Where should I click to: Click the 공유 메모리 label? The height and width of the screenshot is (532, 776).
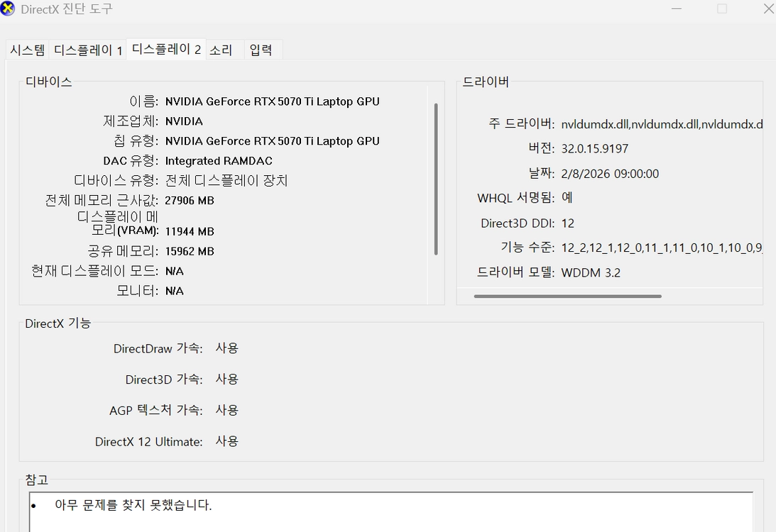pyautogui.click(x=124, y=251)
